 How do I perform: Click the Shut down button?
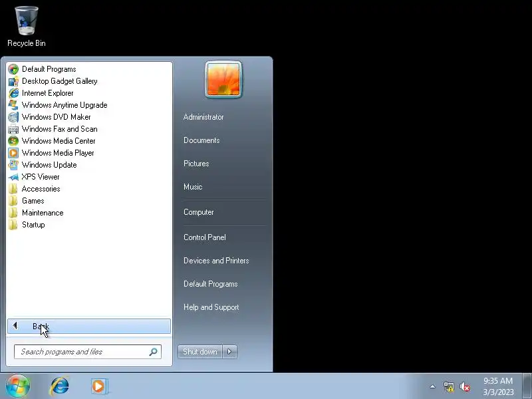200,352
